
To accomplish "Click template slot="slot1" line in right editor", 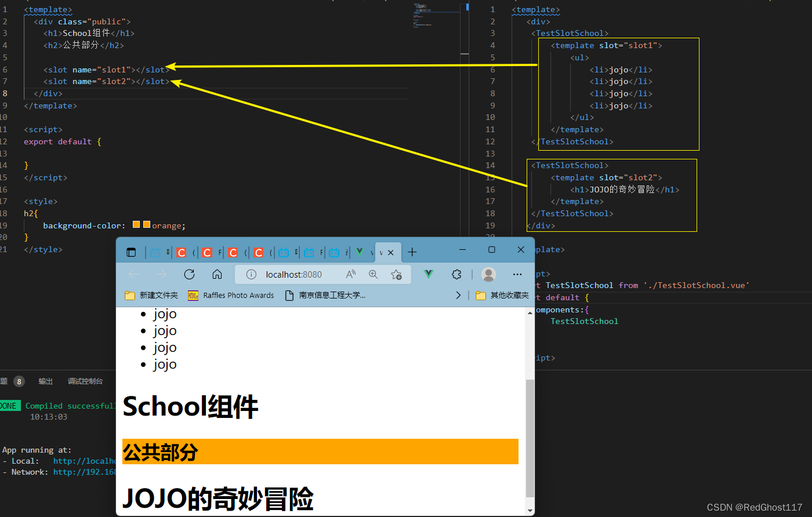I will click(606, 45).
